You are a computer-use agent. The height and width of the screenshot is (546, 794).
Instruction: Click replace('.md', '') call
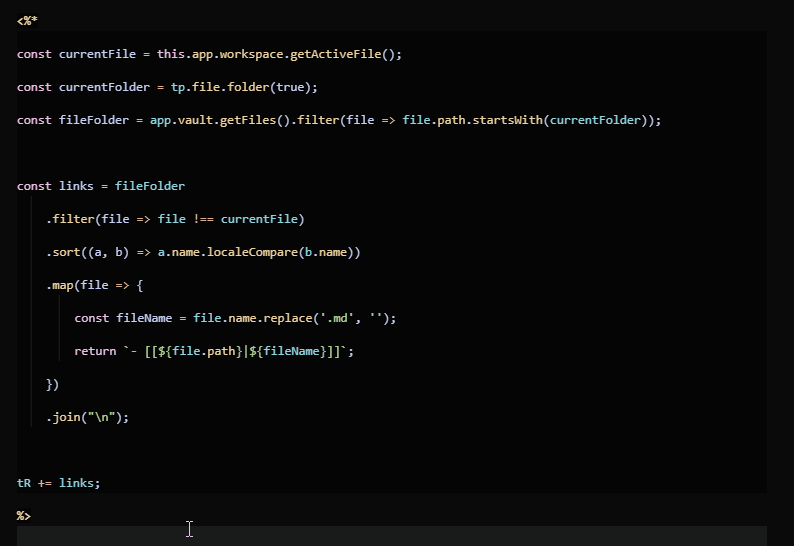pos(326,318)
